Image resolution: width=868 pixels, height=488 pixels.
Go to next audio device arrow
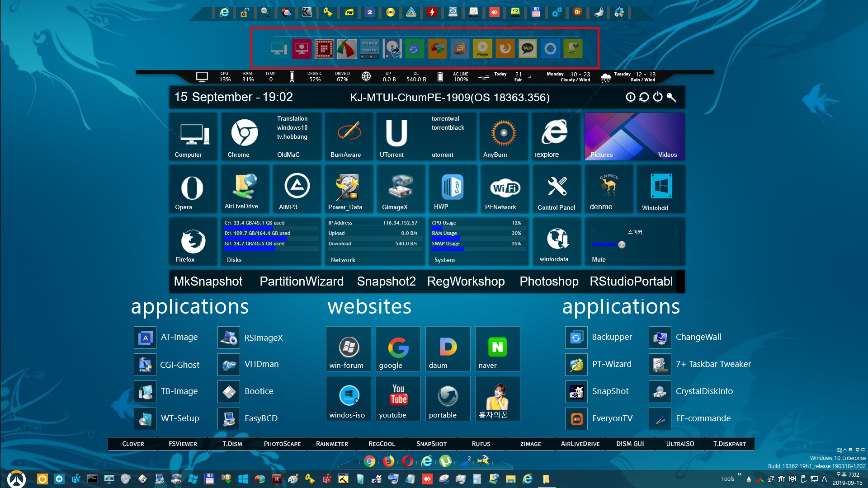click(x=676, y=232)
